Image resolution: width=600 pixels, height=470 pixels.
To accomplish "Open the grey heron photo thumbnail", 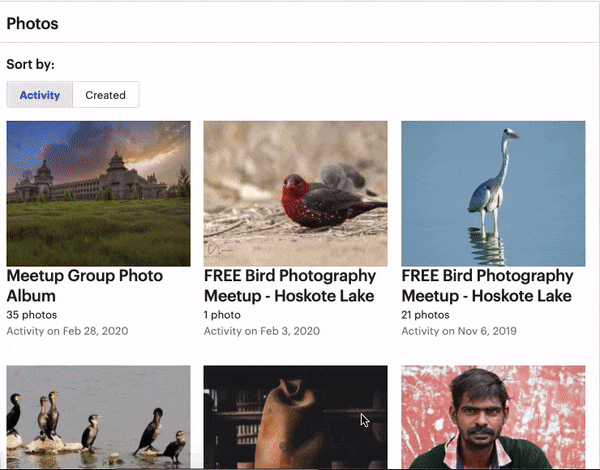I will point(493,193).
